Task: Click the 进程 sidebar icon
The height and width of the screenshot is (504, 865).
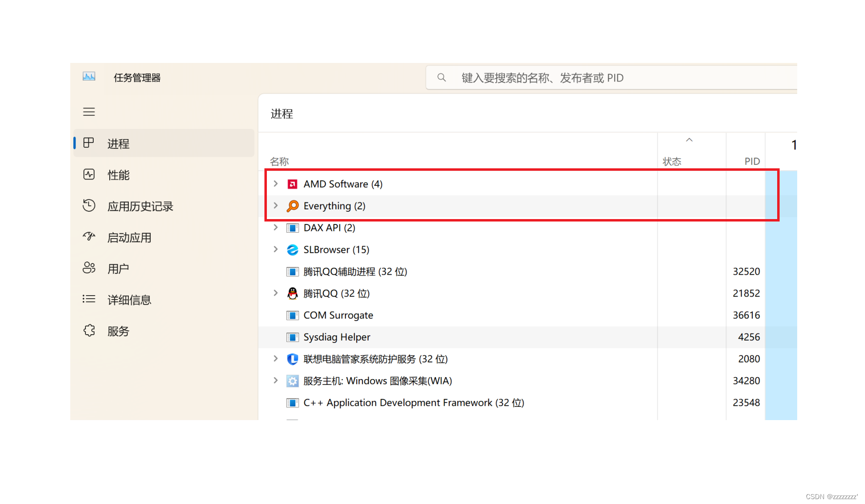Action: (89, 143)
